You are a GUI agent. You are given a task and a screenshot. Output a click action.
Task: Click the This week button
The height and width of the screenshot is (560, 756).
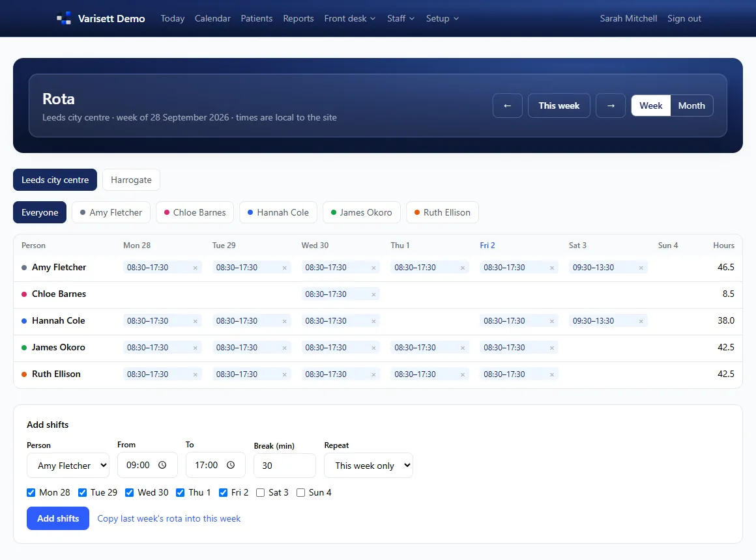559,105
